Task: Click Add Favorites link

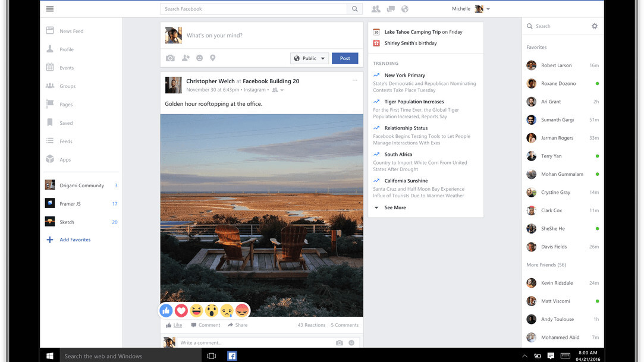Action: coord(75,240)
